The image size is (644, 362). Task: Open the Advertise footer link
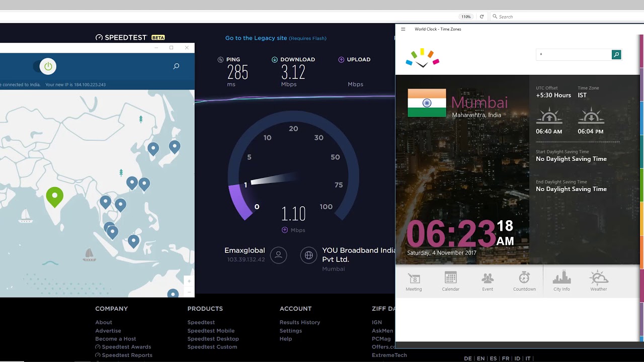[x=108, y=331]
